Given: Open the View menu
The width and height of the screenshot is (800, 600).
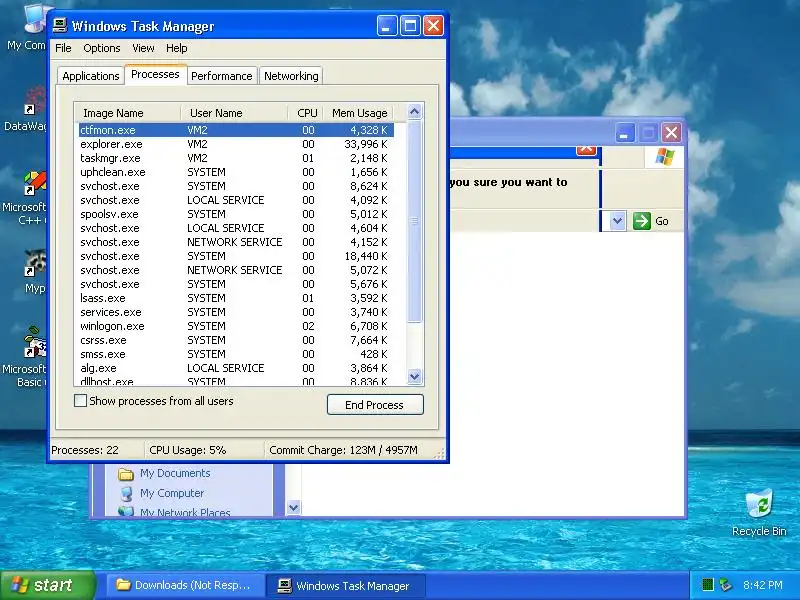Looking at the screenshot, I should point(143,48).
